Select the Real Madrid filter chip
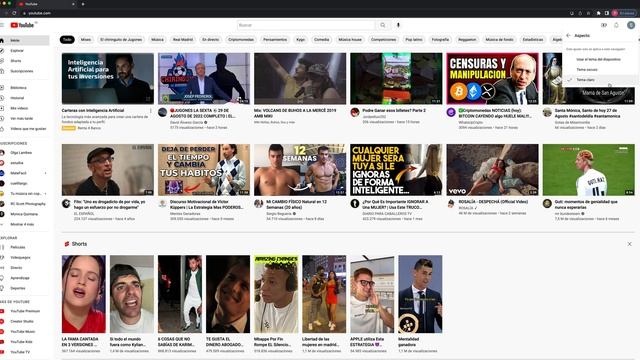The width and height of the screenshot is (640, 360). click(183, 40)
